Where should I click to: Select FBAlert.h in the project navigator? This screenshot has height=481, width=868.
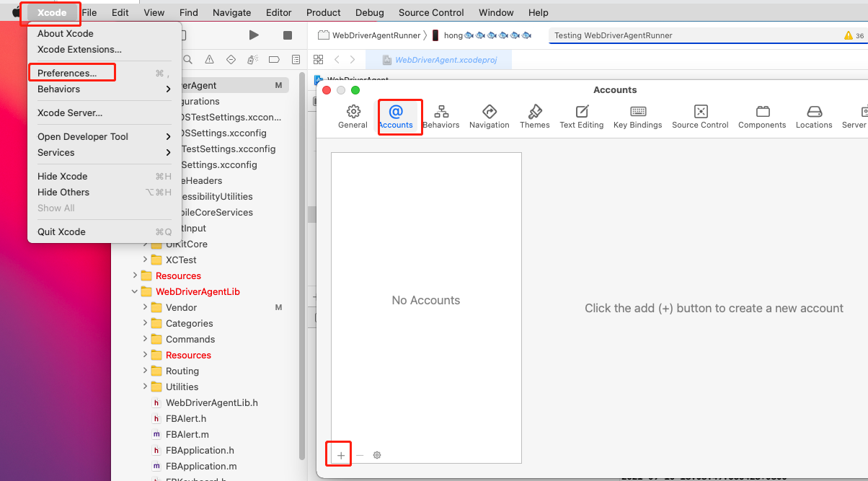(186, 418)
